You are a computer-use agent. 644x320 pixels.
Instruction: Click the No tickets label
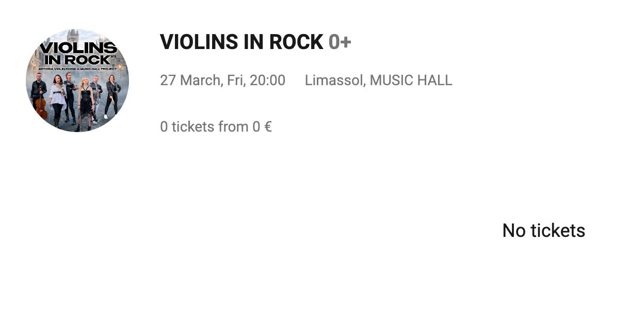coord(543,230)
